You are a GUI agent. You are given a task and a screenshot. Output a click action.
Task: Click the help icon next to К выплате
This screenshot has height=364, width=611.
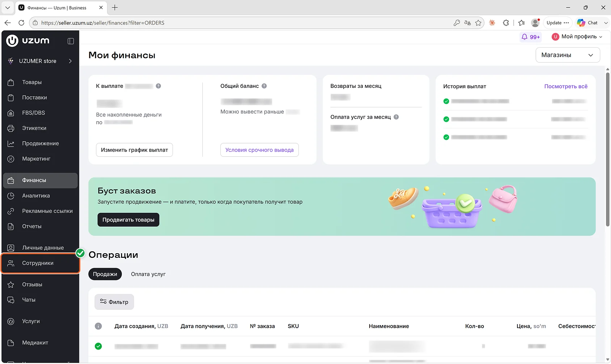pos(158,86)
